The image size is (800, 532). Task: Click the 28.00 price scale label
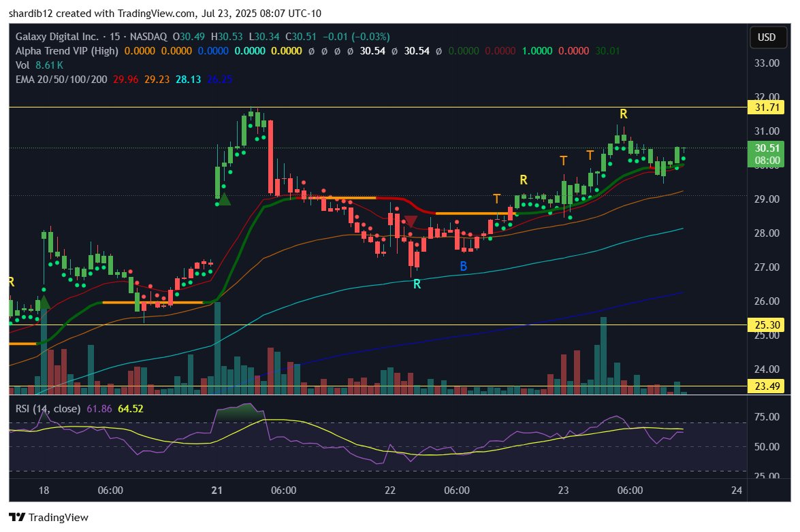coord(767,233)
